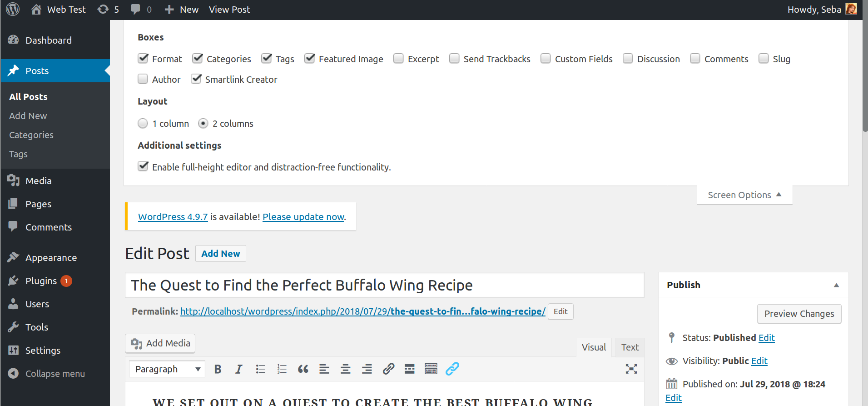
Task: Uncheck the Categories box option
Action: pyautogui.click(x=198, y=59)
